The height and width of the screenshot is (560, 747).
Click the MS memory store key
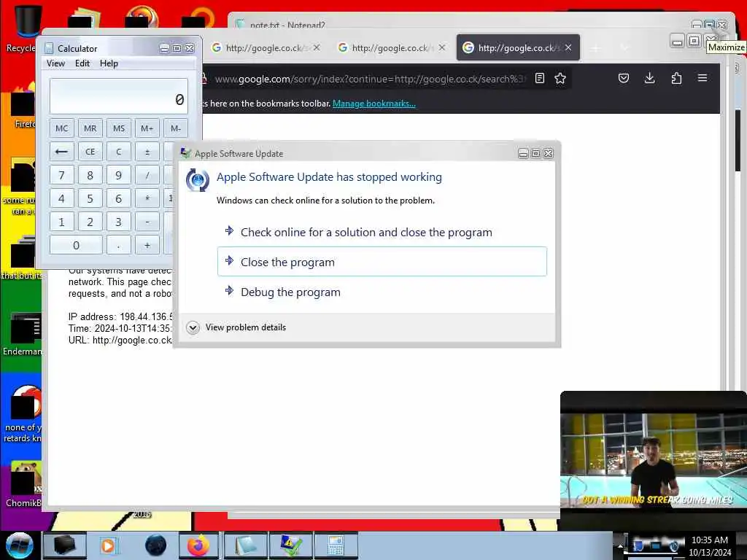point(119,128)
